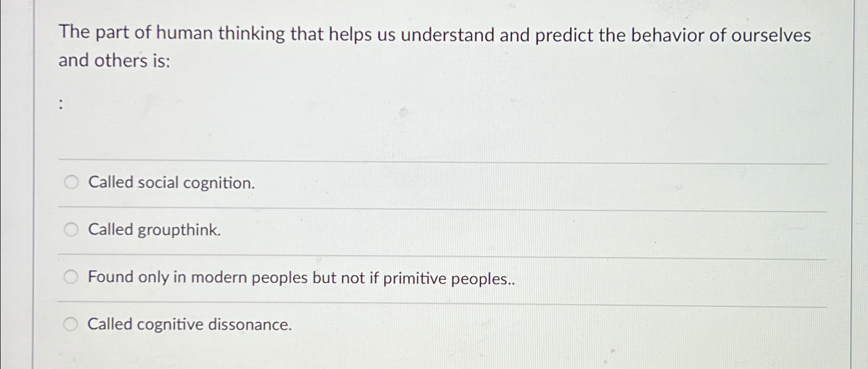Select the 'Found only in modern peoples' radio button
The height and width of the screenshot is (369, 868).
point(71,277)
